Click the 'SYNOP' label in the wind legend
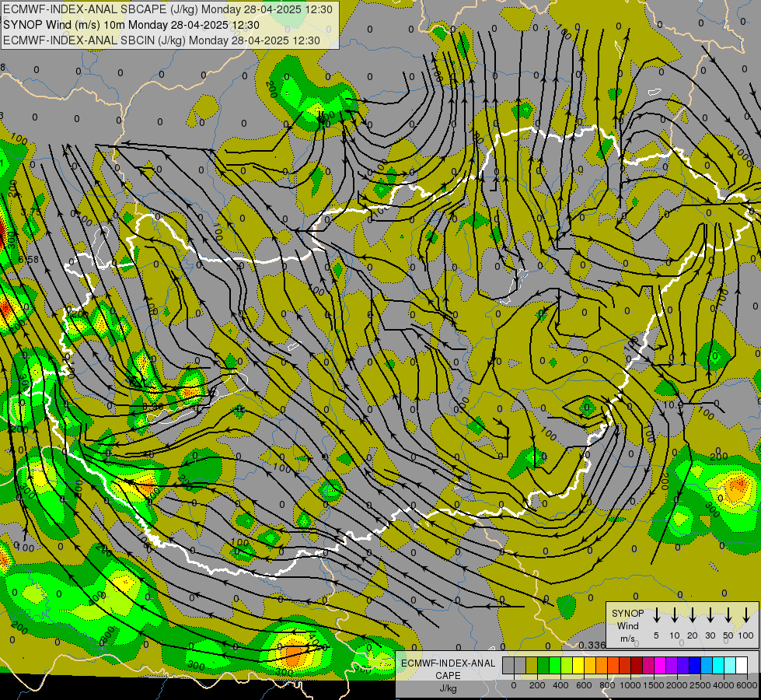The image size is (761, 700). pos(627,613)
